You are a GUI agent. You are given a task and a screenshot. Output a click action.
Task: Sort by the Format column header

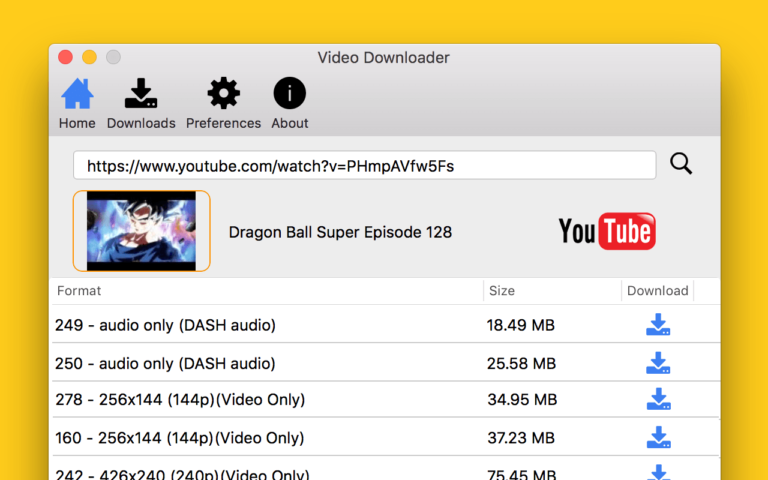(x=267, y=291)
